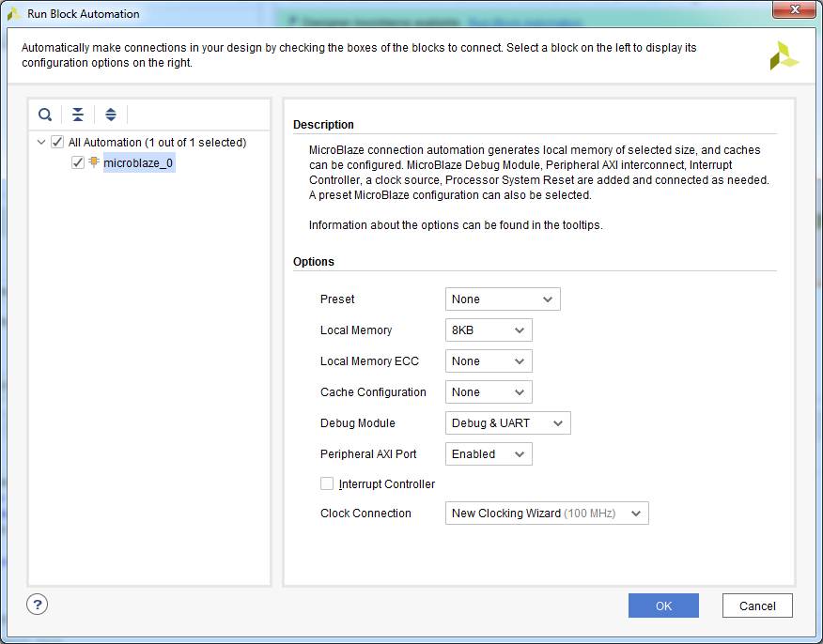
Task: Open the Preset dropdown
Action: pos(503,299)
